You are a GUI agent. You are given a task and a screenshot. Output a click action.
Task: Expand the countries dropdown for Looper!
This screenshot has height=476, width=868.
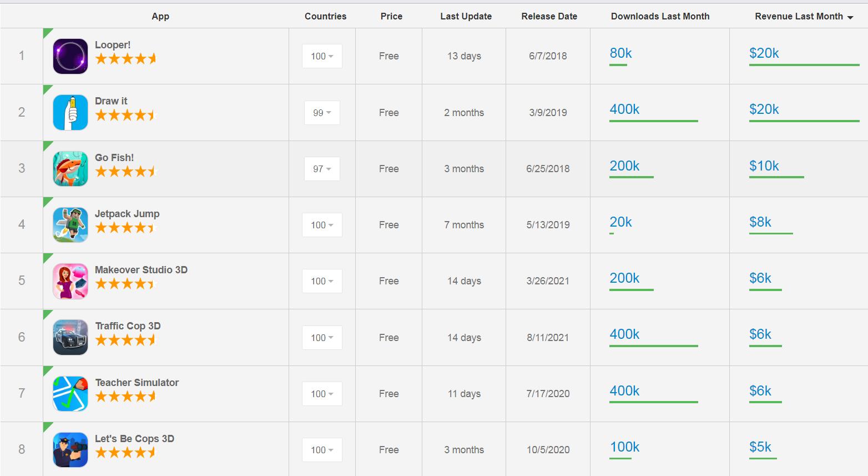[322, 56]
